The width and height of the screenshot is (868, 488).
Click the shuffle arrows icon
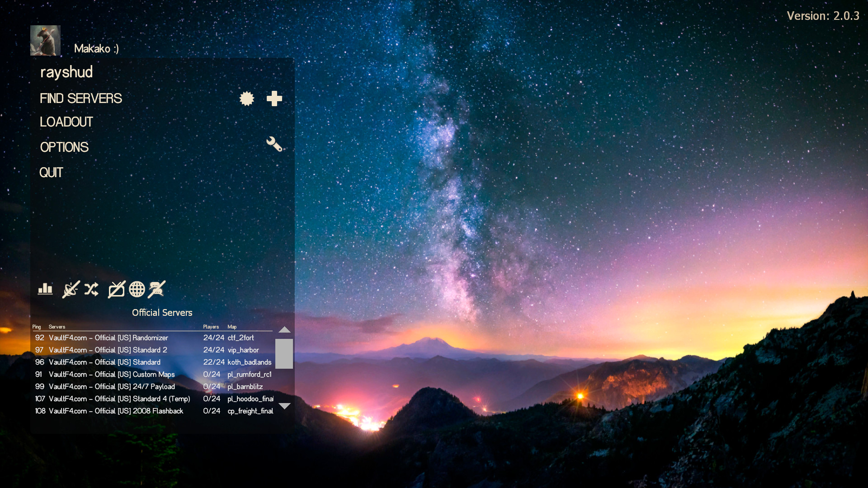point(91,289)
